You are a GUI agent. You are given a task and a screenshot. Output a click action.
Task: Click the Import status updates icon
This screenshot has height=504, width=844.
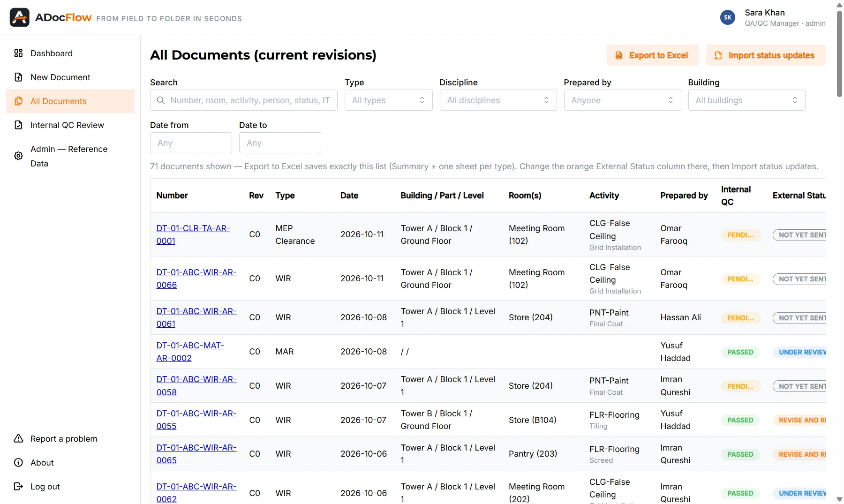pos(718,55)
